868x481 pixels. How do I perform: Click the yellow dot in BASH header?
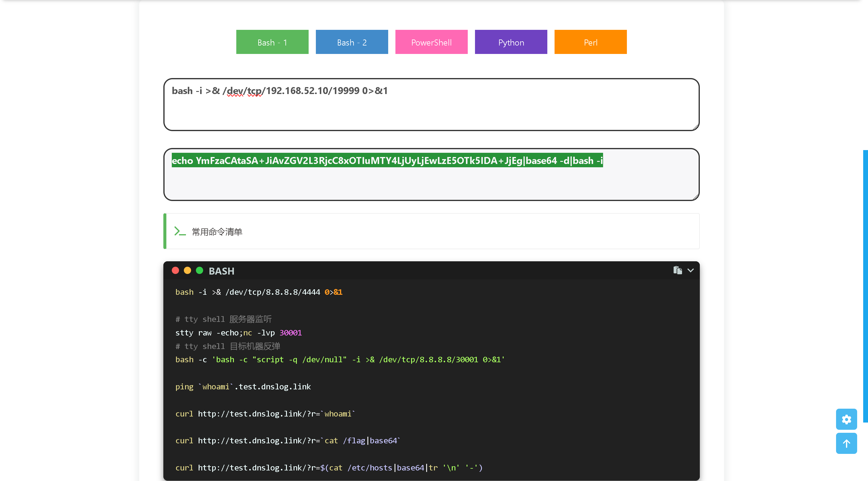[187, 270]
